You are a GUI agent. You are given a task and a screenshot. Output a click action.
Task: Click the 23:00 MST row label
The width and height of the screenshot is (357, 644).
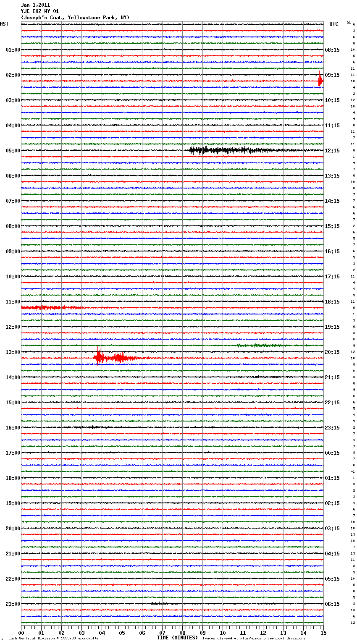click(13, 604)
